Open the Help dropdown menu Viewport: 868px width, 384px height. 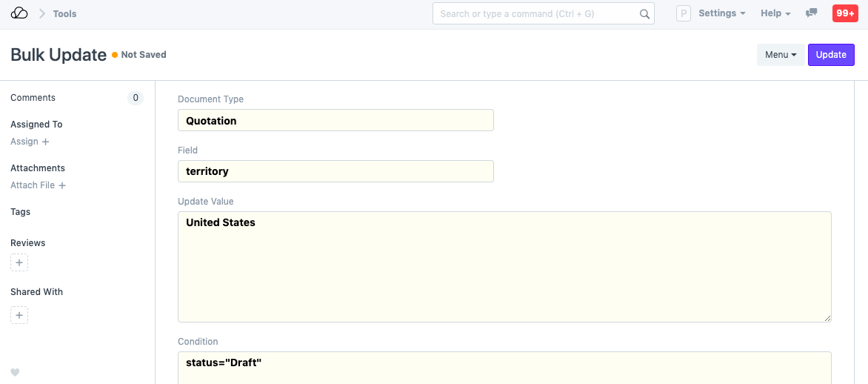(775, 13)
